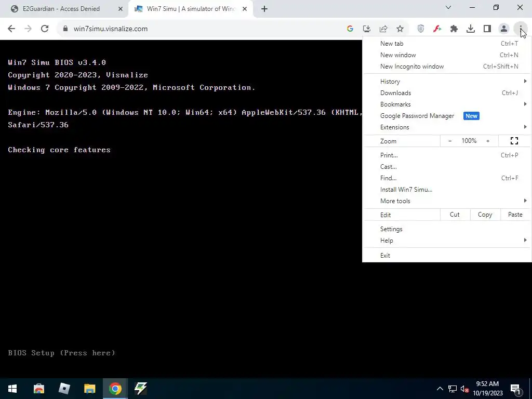The width and height of the screenshot is (532, 399).
Task: Close the Win7 Simu tab
Action: (245, 9)
